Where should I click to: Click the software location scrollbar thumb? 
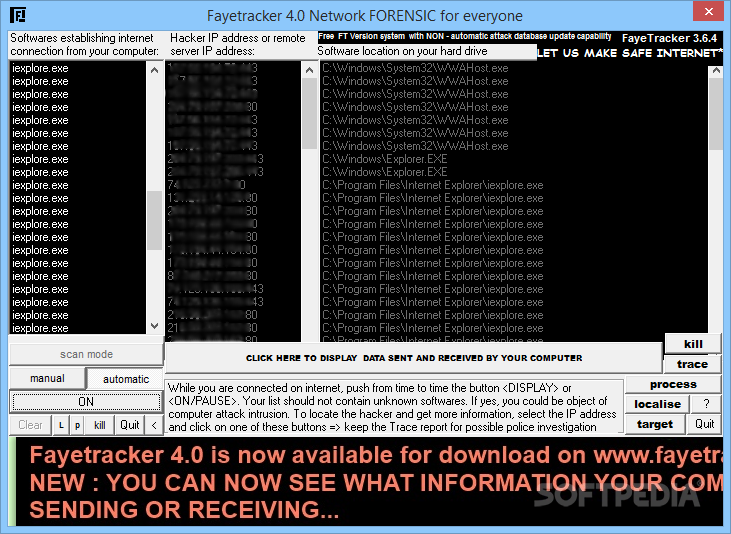[716, 114]
